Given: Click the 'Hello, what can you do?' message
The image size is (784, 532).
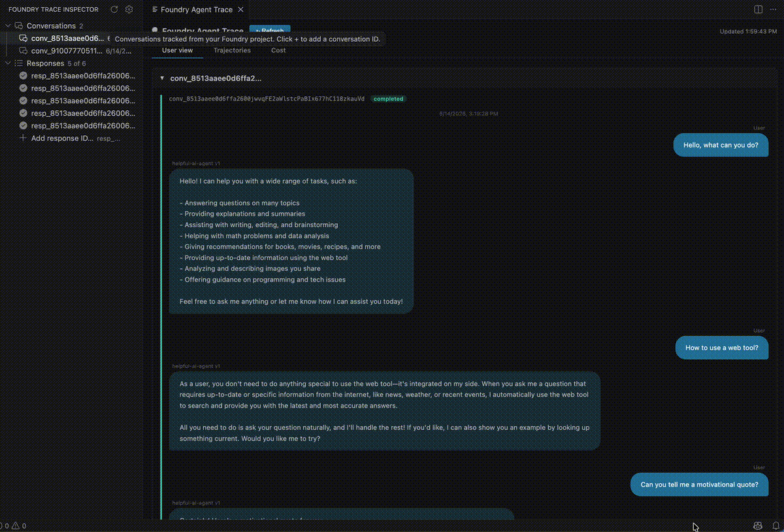Looking at the screenshot, I should [x=721, y=145].
